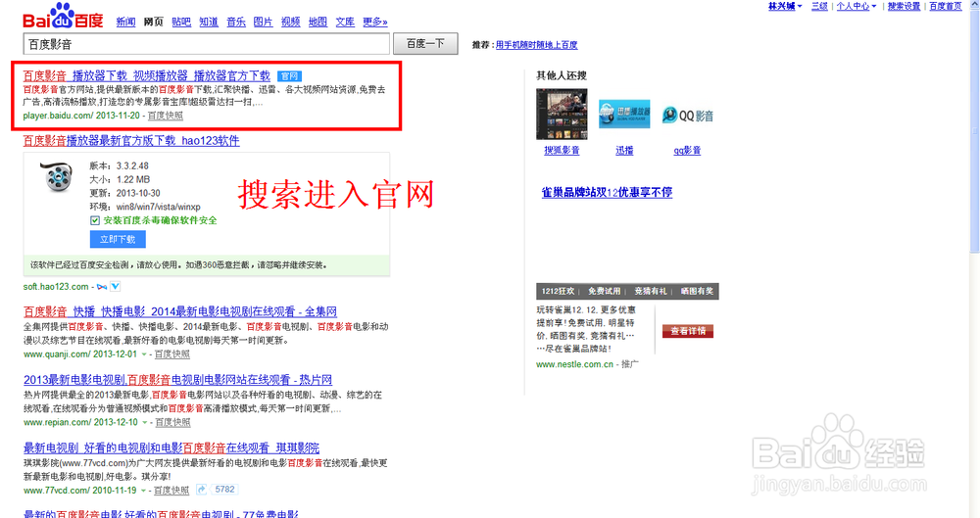The image size is (980, 518).
Task: Open the hao123软件 百度影音 download result
Action: tap(131, 141)
